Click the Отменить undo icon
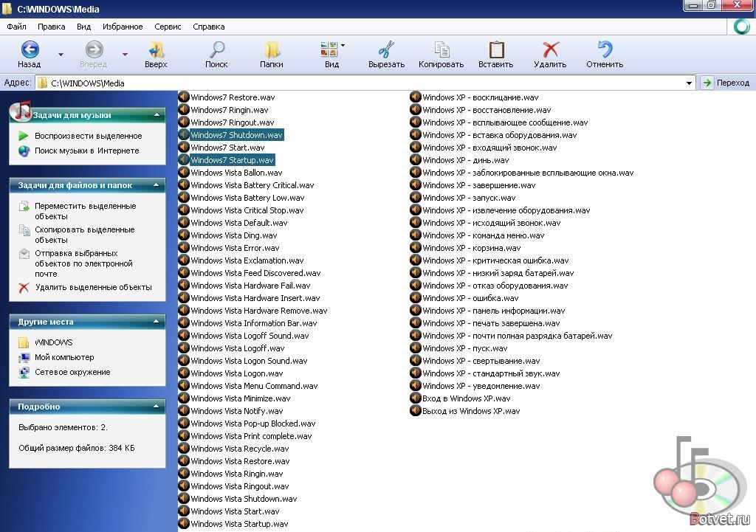The width and height of the screenshot is (756, 532). click(605, 49)
